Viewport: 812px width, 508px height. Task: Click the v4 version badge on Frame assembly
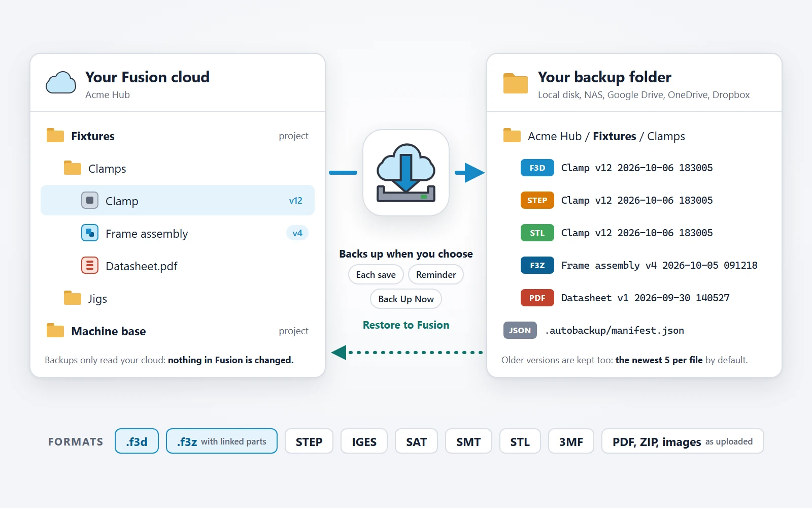coord(297,233)
